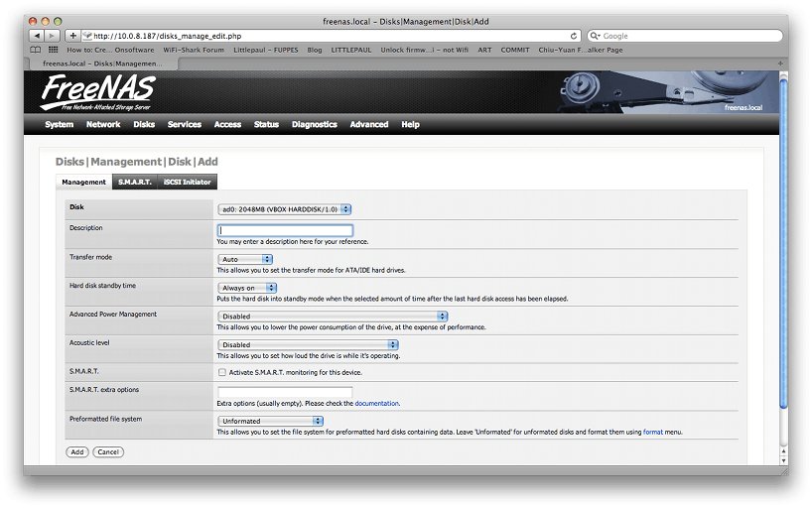
Task: Click the FreeNAS logo
Action: pos(97,92)
